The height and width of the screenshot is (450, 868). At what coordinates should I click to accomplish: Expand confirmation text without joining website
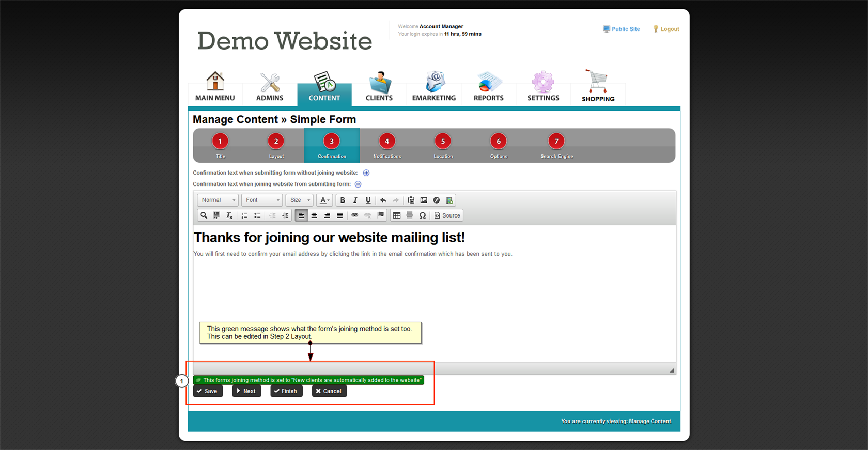tap(366, 173)
